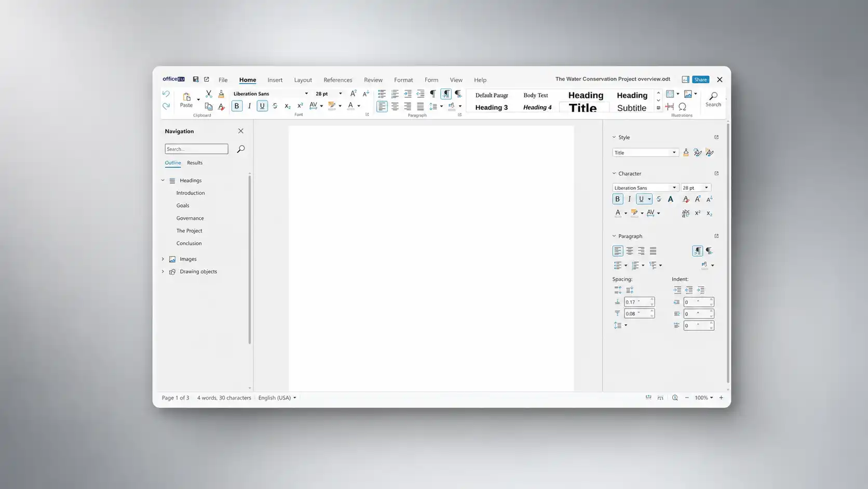The image size is (868, 489).
Task: Click the Save icon next to logo
Action: [x=196, y=80]
